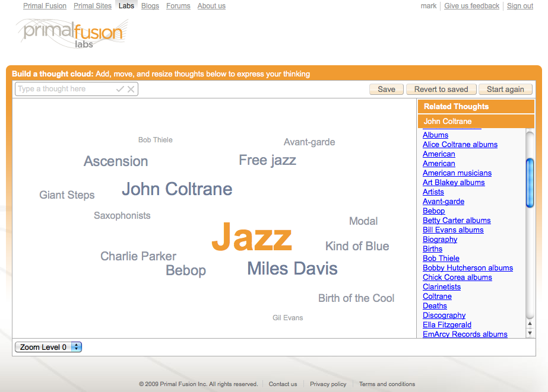Click Bebop link in Related Thoughts

(434, 211)
